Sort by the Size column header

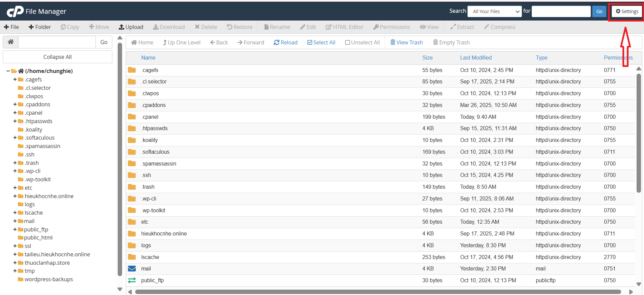[x=427, y=58]
